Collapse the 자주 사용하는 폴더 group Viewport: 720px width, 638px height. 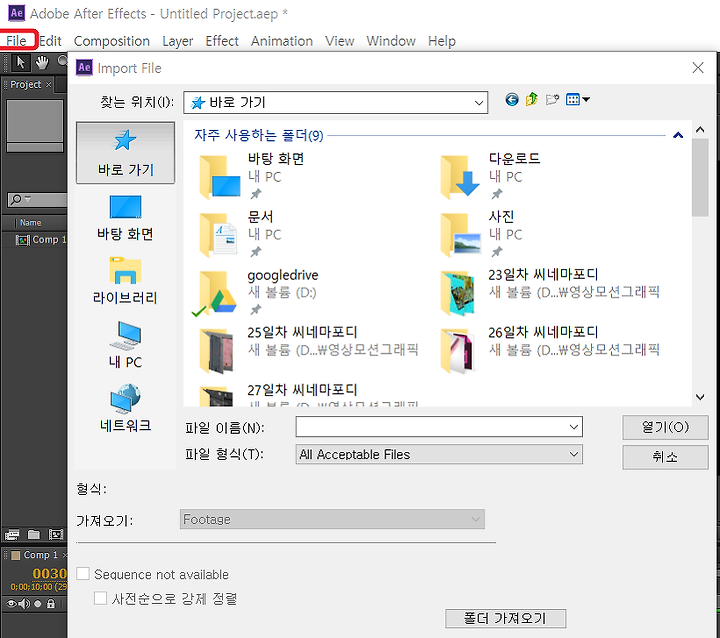tap(678, 135)
